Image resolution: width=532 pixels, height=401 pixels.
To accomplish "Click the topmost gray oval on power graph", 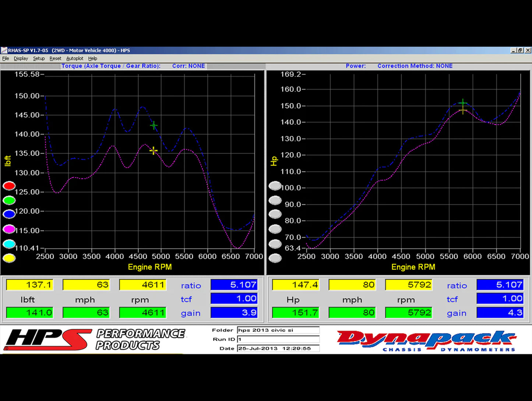I will tap(275, 186).
